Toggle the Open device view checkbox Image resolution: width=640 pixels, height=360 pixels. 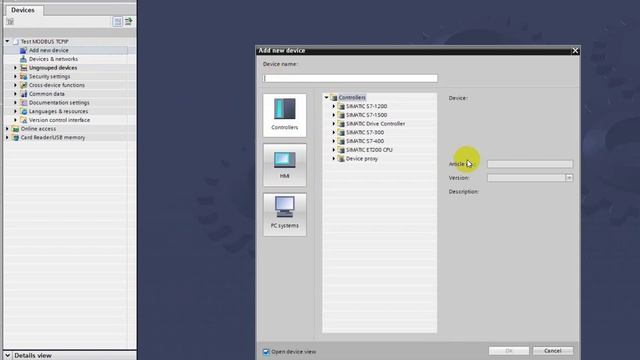coord(266,352)
